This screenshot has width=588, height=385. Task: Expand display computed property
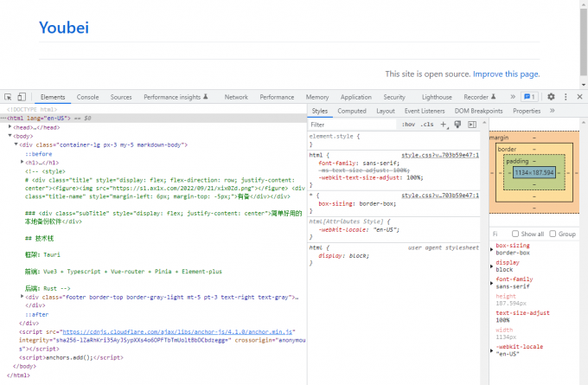click(x=492, y=266)
